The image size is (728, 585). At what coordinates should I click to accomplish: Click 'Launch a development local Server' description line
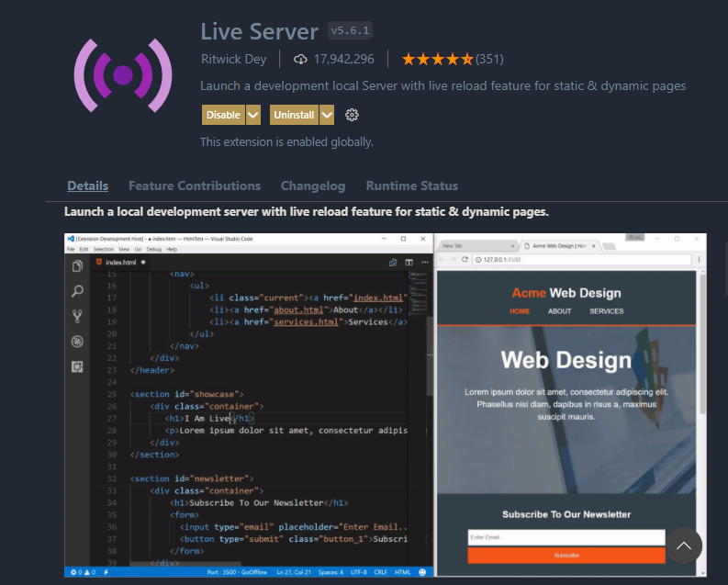442,86
